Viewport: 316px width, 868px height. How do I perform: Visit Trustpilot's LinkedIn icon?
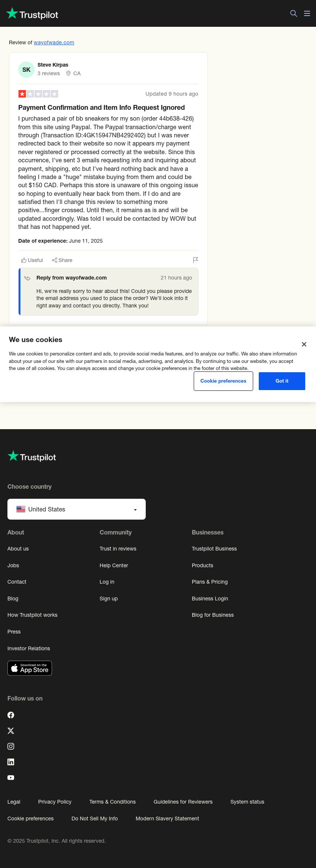coord(11,762)
